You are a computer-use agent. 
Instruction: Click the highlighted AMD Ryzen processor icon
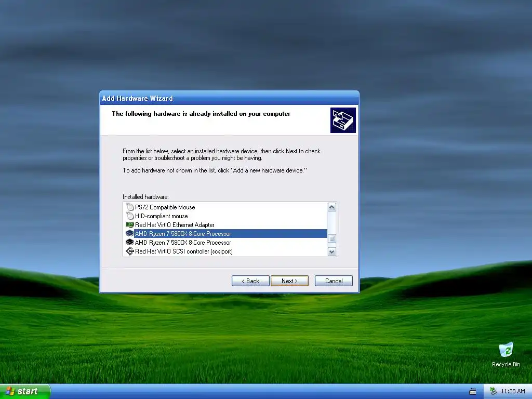point(130,233)
